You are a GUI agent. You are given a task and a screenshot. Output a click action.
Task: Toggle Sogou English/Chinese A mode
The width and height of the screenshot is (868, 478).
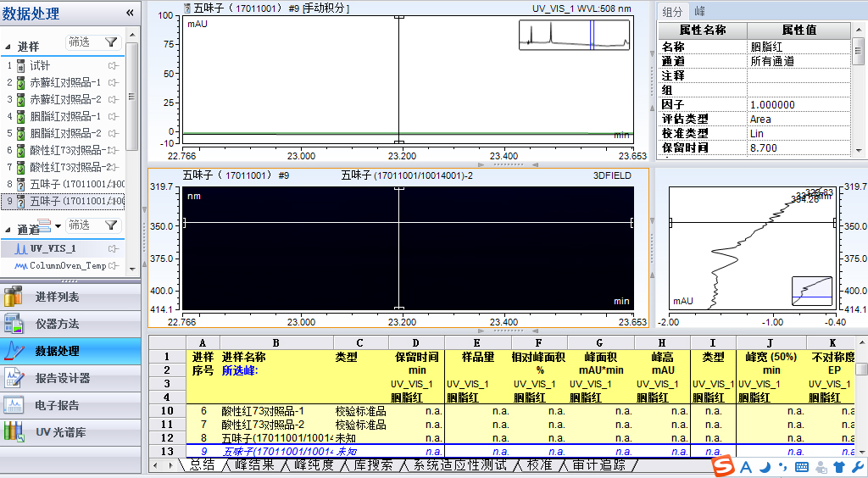click(746, 468)
